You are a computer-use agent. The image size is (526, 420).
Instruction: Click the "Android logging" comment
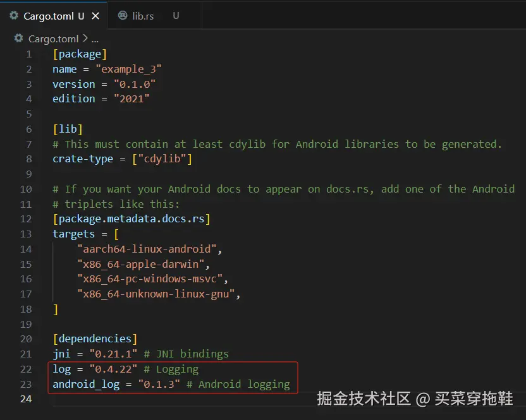tap(238, 384)
